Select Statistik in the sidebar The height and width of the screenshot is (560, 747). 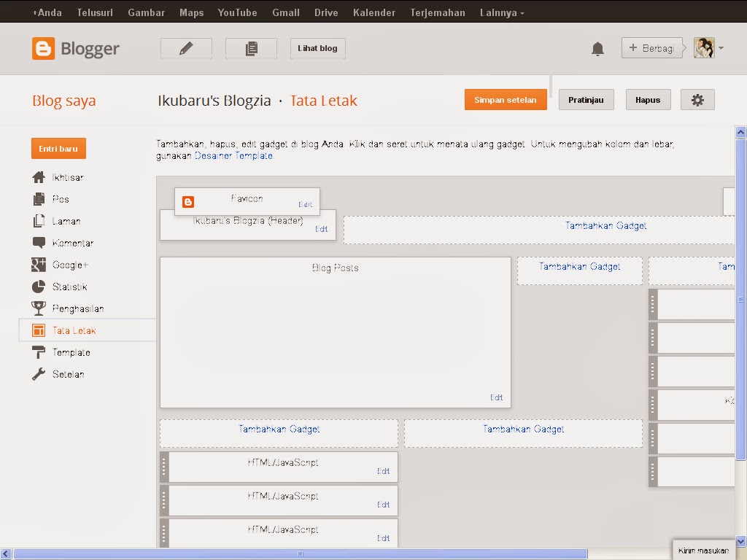tap(69, 287)
